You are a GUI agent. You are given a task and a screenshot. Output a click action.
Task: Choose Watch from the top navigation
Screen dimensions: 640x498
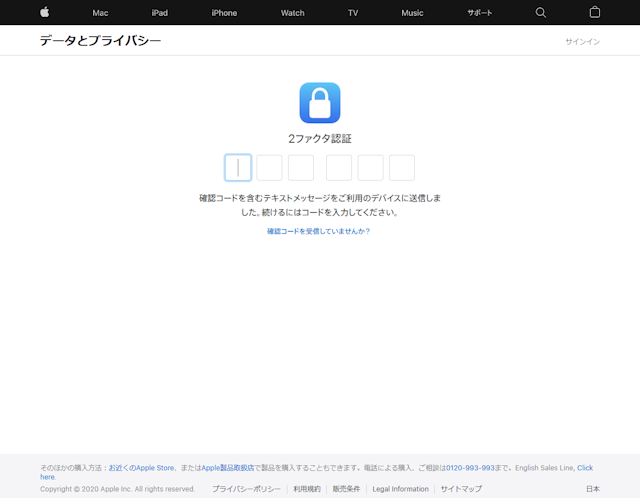tap(292, 13)
